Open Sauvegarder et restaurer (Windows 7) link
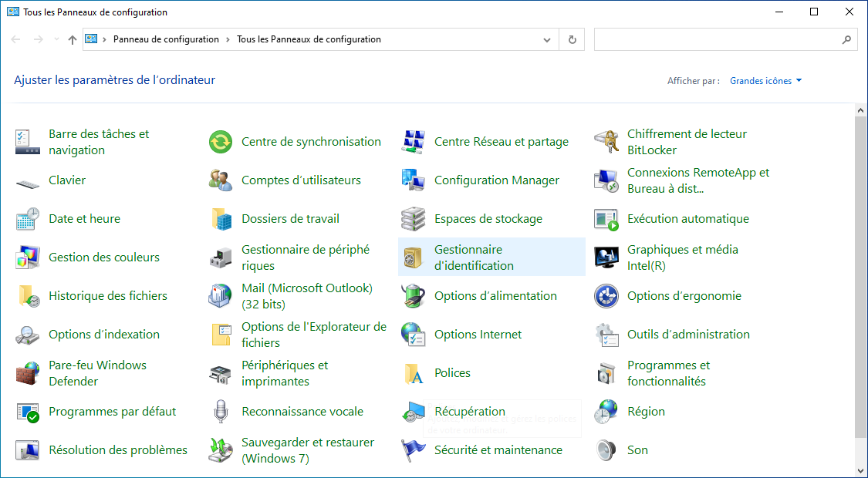Viewport: 868px width, 478px height. click(x=308, y=450)
